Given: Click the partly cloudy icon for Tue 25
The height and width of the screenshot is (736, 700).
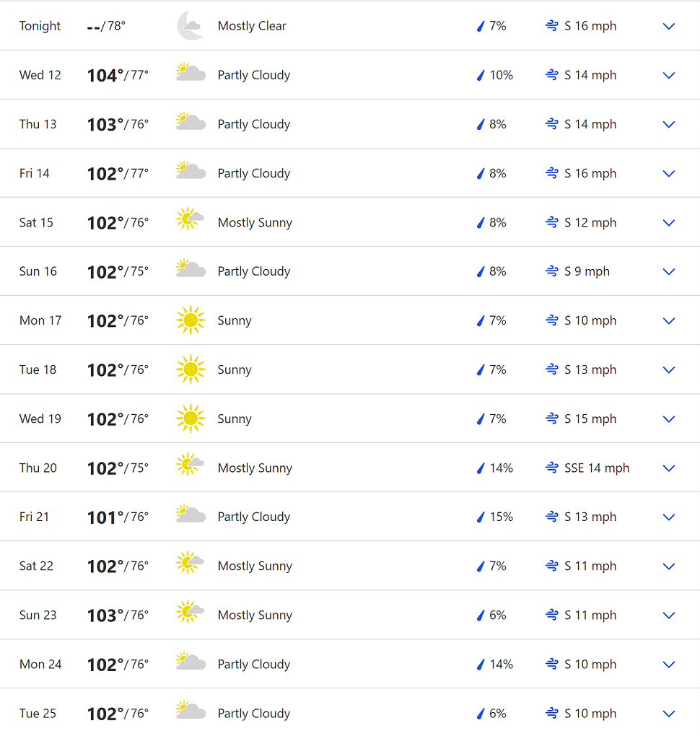Looking at the screenshot, I should (x=191, y=711).
